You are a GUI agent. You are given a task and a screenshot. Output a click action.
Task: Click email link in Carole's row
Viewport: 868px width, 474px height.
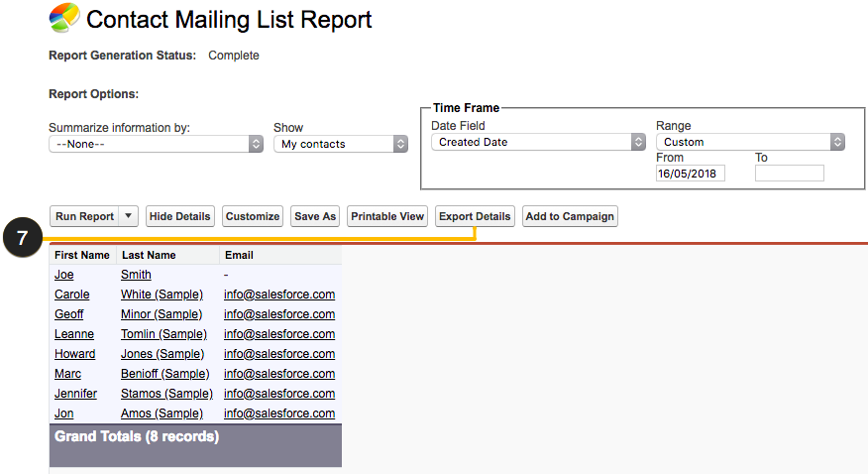point(279,295)
